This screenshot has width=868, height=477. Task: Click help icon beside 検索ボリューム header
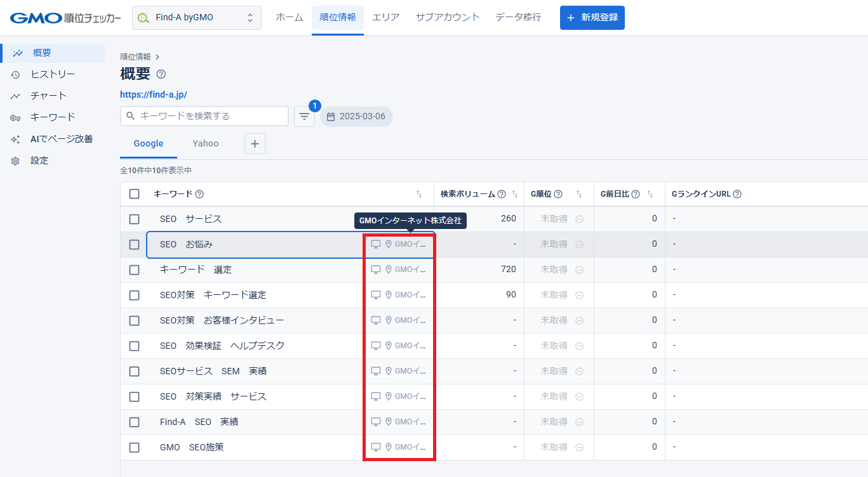(502, 194)
